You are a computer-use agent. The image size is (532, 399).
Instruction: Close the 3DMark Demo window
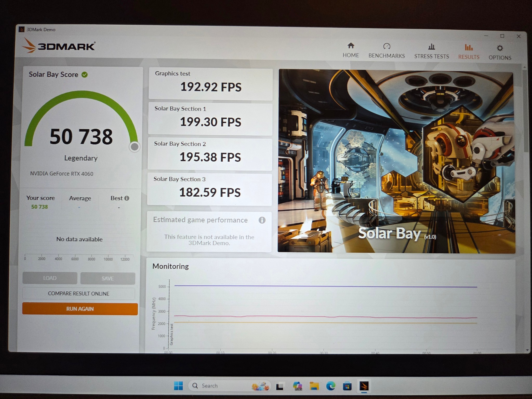click(x=519, y=36)
